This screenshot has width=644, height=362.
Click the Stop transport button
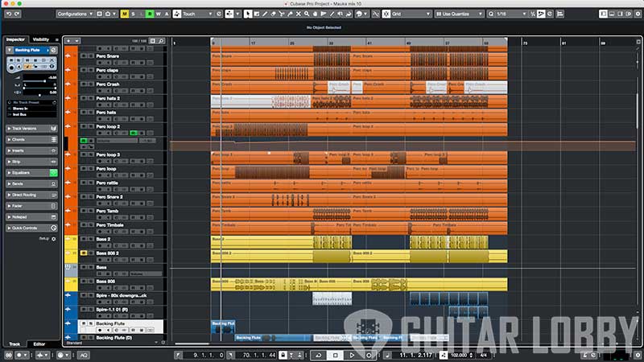click(335, 355)
